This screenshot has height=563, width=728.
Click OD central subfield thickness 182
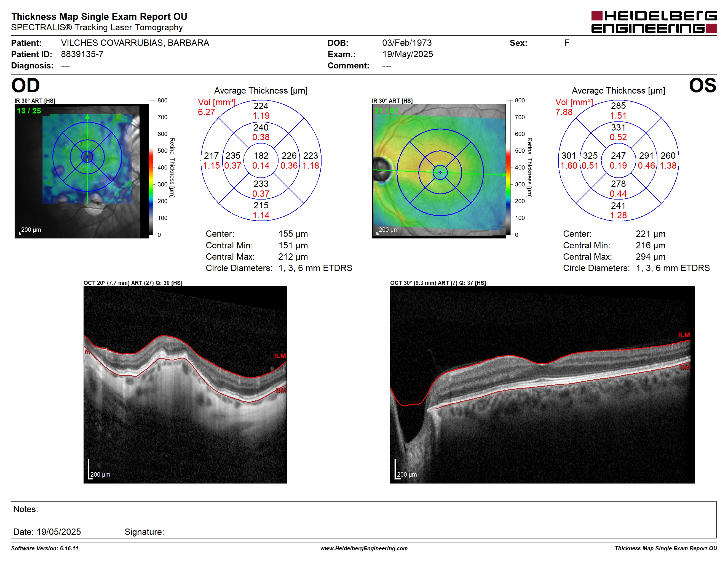[x=261, y=156]
